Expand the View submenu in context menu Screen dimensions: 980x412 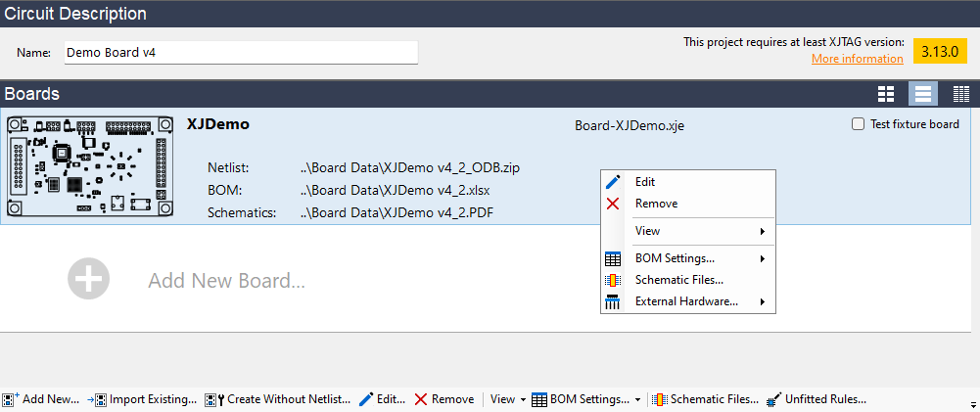(x=687, y=231)
